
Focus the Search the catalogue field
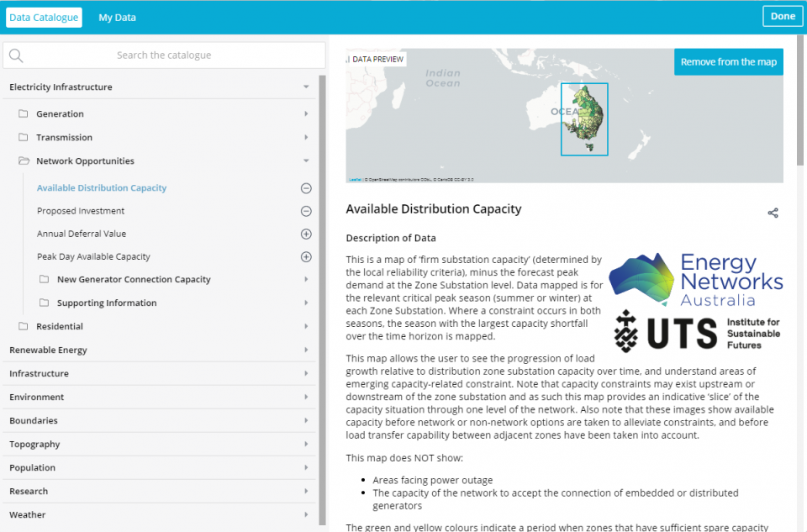(x=164, y=55)
